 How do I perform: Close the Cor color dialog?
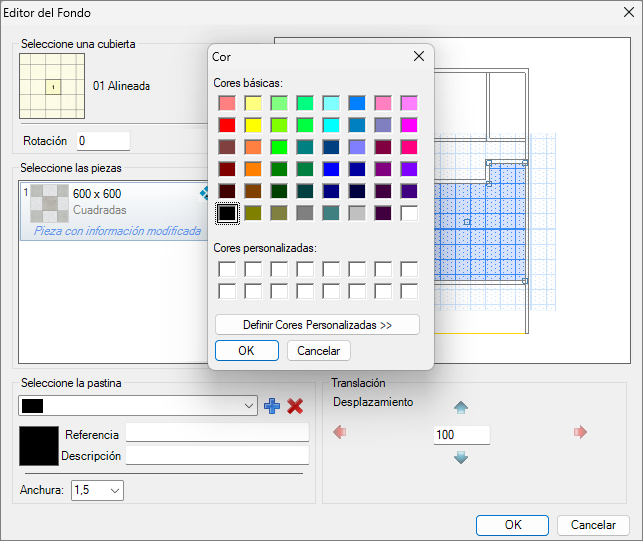click(x=419, y=56)
